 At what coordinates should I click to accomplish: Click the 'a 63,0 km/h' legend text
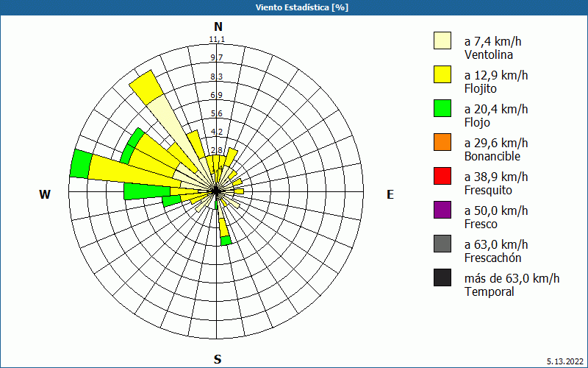pos(496,244)
